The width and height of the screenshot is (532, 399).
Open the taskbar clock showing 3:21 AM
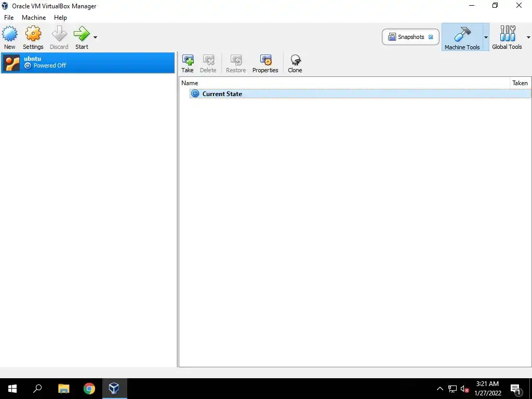point(487,389)
